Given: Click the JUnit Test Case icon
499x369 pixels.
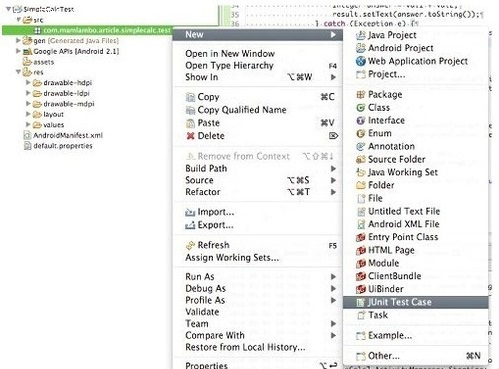Looking at the screenshot, I should click(x=361, y=302).
